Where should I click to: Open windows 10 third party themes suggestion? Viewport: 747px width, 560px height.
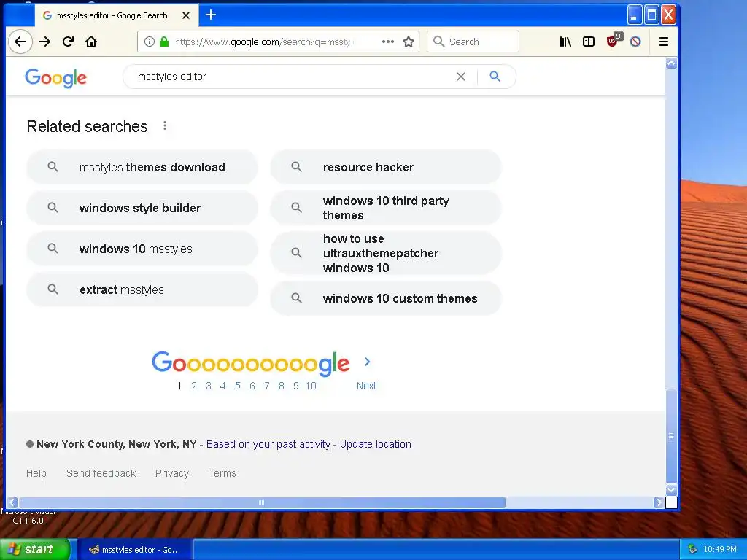[386, 208]
